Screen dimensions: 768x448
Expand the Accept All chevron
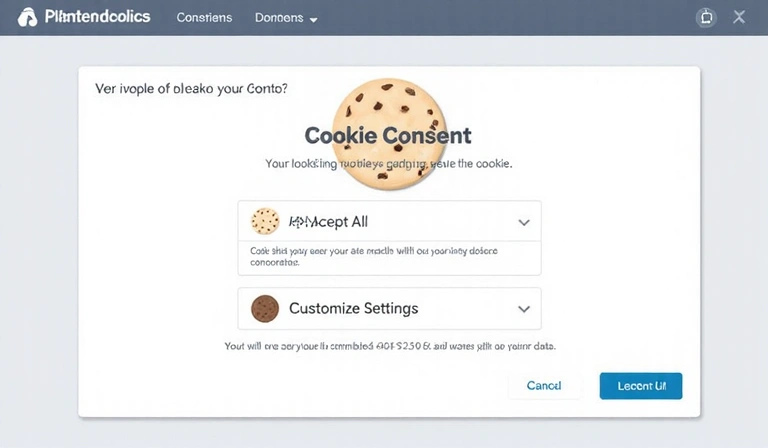point(523,221)
